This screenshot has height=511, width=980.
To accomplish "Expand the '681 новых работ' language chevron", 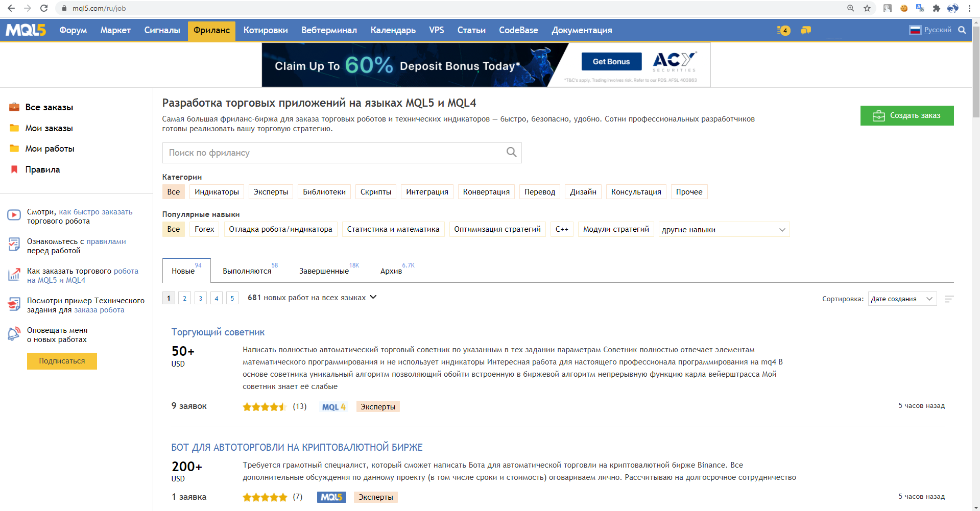I will (x=373, y=297).
